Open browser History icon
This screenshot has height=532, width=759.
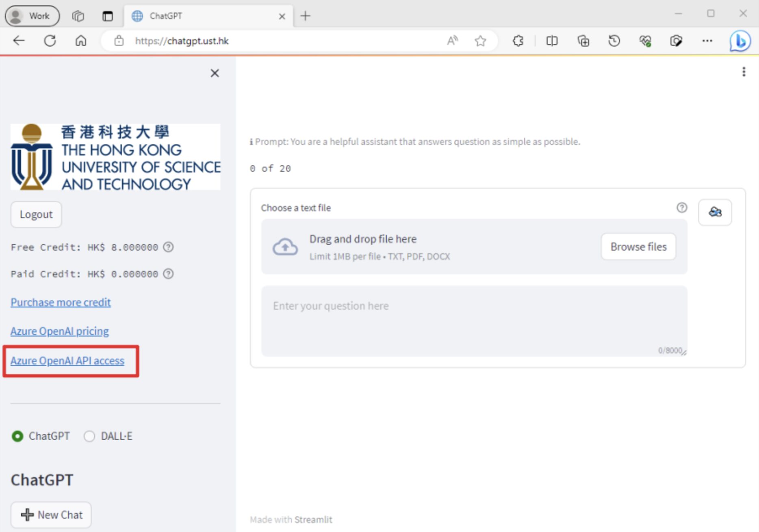click(x=614, y=41)
